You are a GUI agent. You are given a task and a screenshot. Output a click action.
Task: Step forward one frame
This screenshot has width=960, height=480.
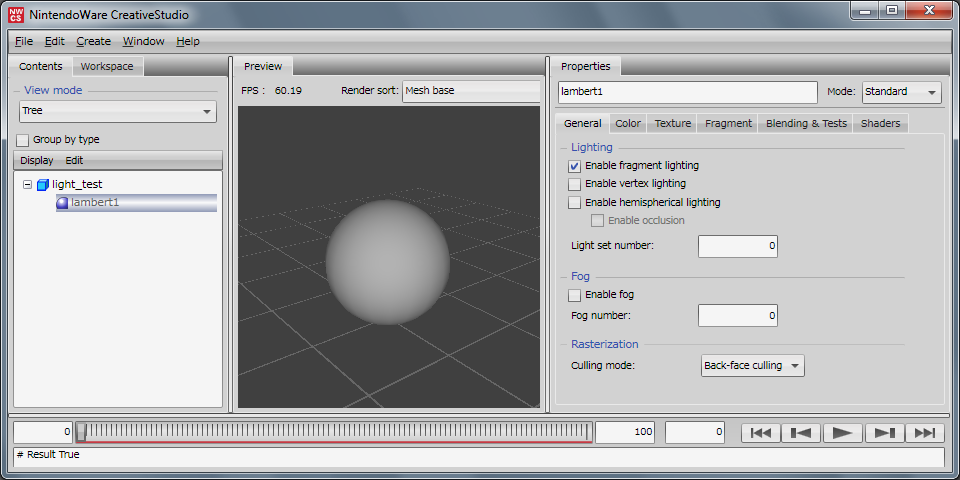tap(884, 432)
